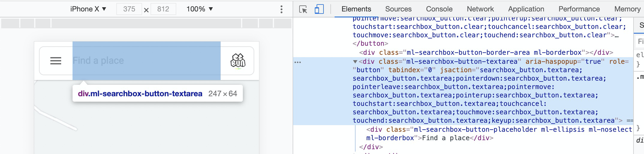Screen dimensions: 644x154
Task: Go to the Application tab
Action: coord(526,9)
